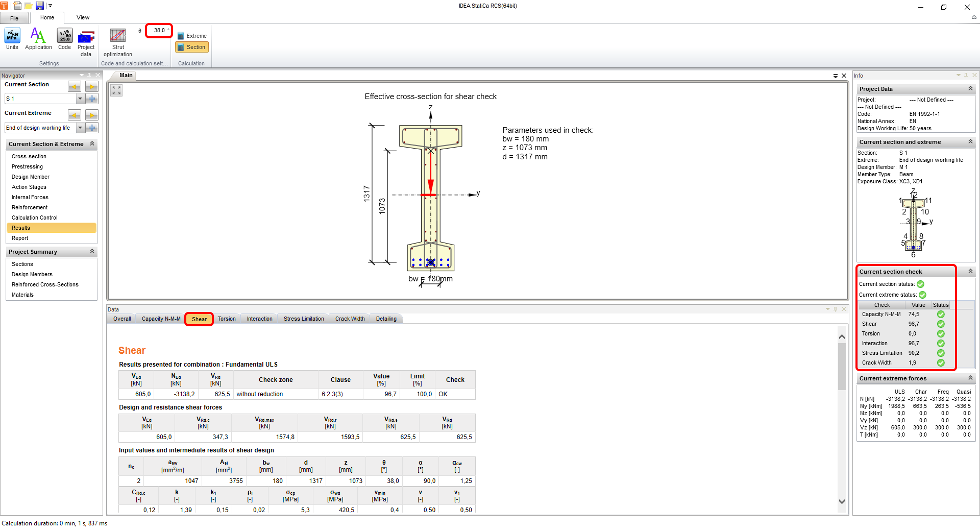
Task: Click the zoom-to-fit icon in Main view
Action: [x=117, y=90]
